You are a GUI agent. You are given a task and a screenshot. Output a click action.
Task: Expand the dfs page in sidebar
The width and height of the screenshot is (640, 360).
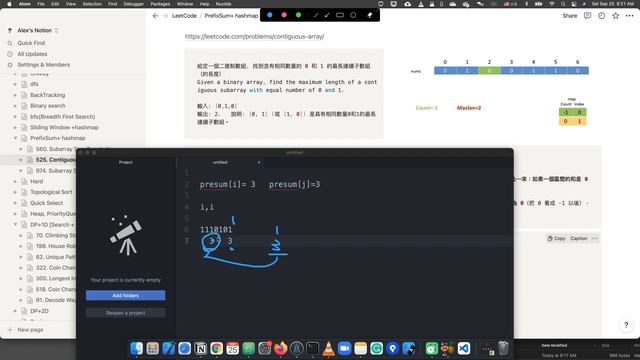(16, 84)
